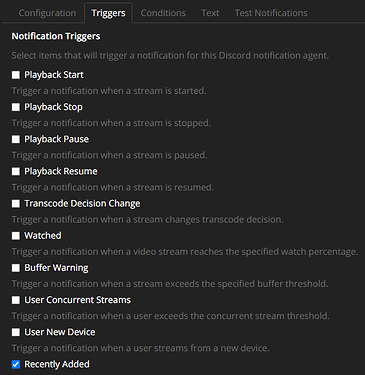
Task: Switch to the Configuration tab
Action: click(47, 13)
